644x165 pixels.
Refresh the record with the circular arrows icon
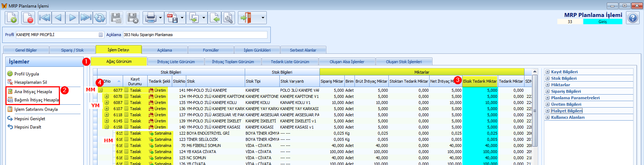[100, 18]
